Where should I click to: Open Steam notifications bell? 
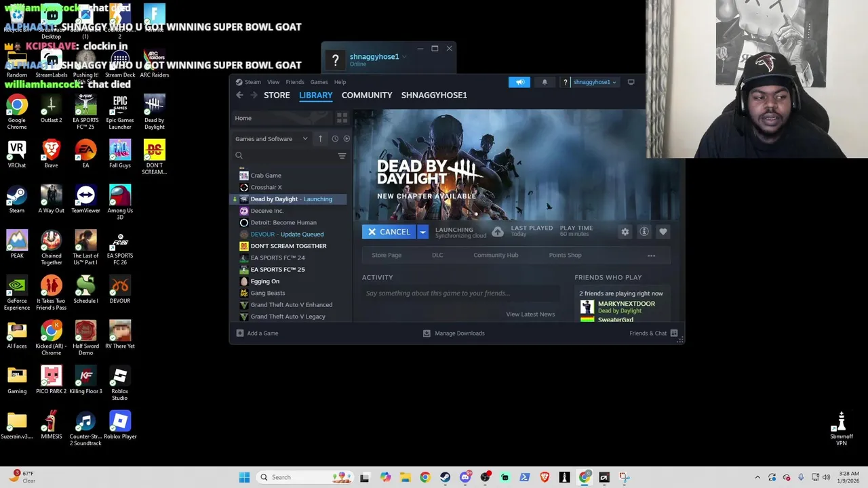point(544,82)
